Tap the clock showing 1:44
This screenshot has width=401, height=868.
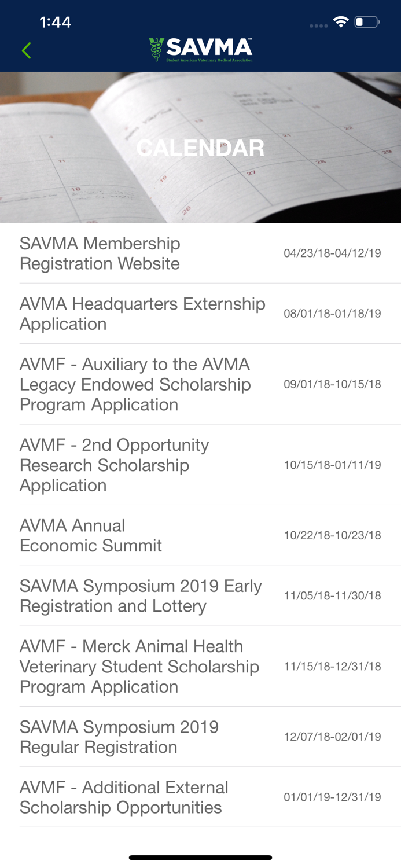point(56,21)
